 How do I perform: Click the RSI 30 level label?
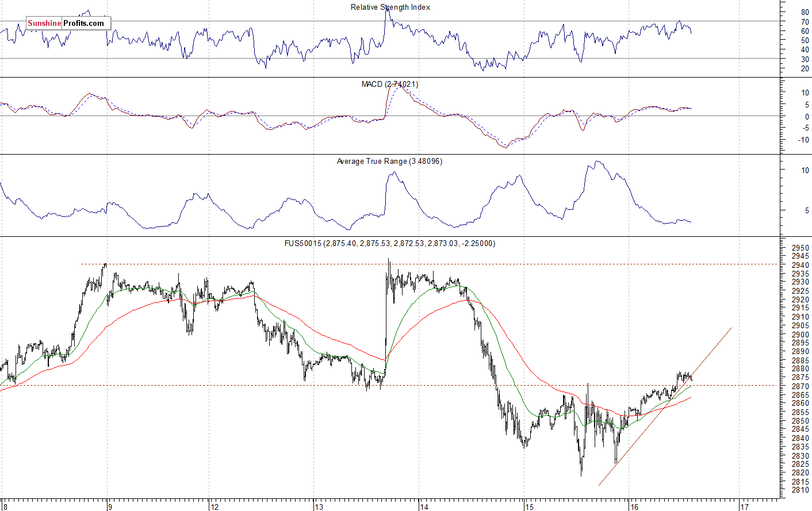[805, 59]
